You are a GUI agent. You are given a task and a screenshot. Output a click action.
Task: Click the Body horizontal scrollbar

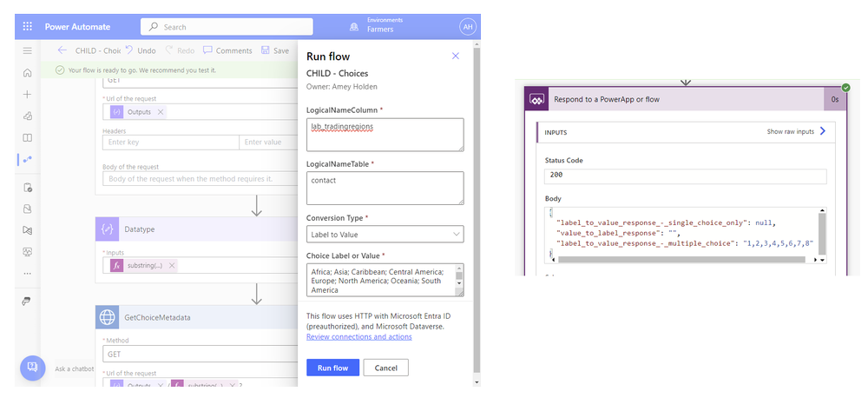click(681, 260)
